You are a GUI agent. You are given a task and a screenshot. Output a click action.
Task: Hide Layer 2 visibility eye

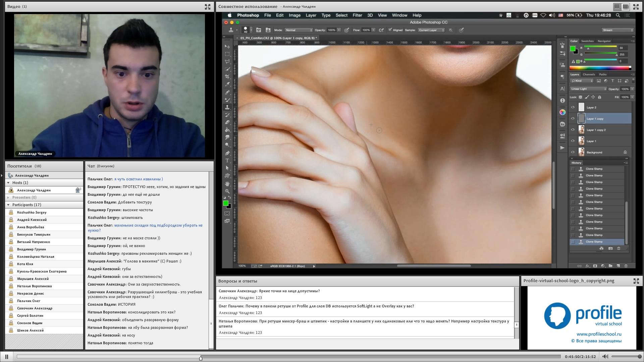click(x=573, y=107)
